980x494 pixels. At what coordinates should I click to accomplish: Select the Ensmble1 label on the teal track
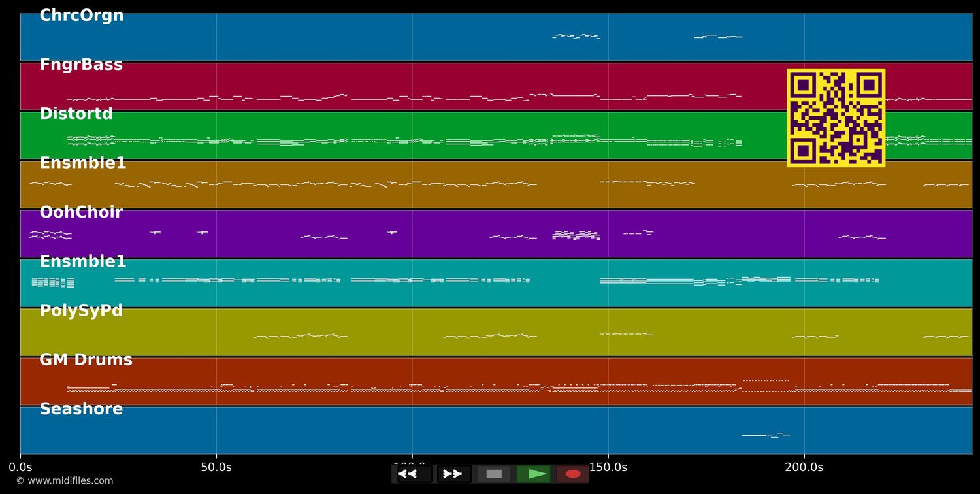click(x=83, y=261)
